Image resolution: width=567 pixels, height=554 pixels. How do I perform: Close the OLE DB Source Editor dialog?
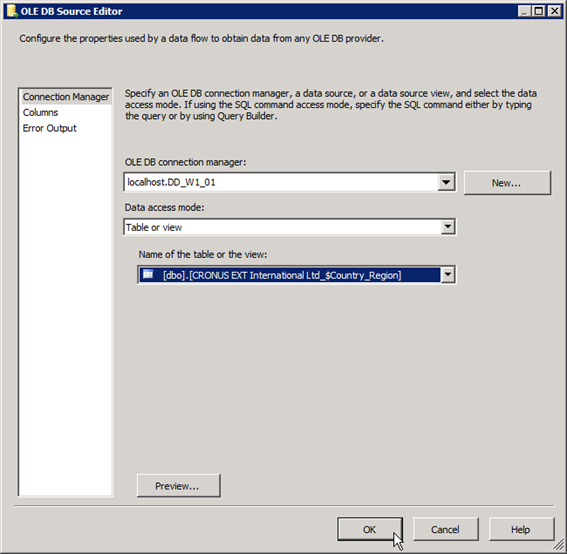pyautogui.click(x=554, y=11)
